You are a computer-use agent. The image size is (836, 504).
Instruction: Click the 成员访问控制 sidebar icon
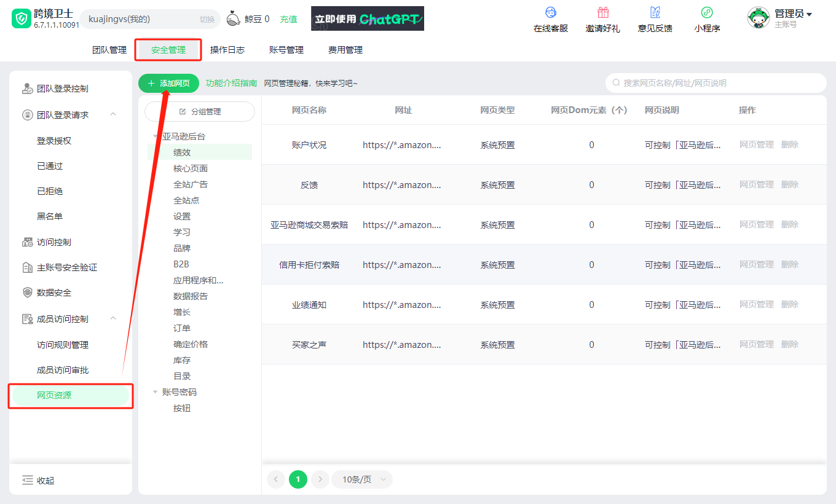point(28,319)
